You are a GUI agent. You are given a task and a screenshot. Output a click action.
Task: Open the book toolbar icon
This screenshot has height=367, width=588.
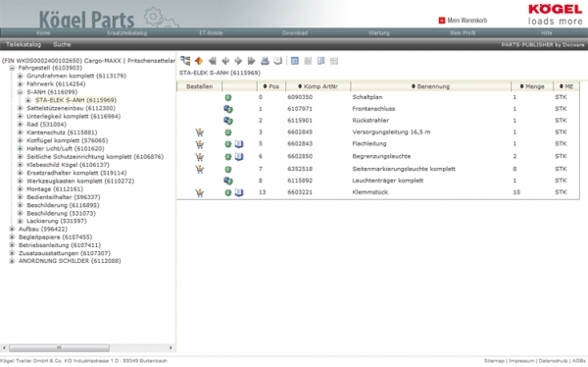(278, 61)
